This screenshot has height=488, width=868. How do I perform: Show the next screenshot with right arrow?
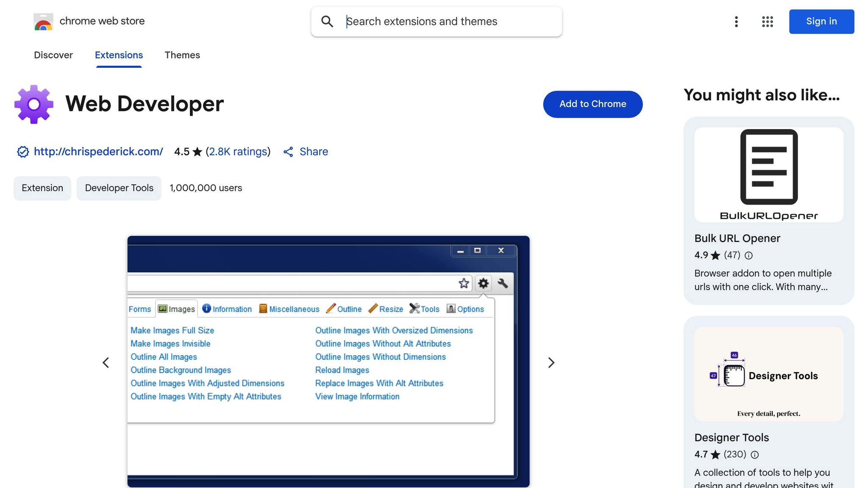[551, 363]
